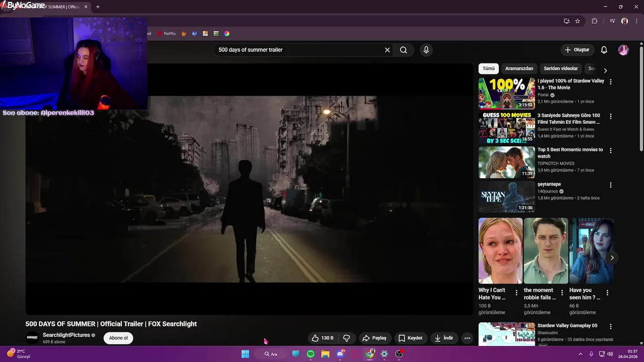The height and width of the screenshot is (362, 644).
Task: Start voice search with the microphone
Action: click(426, 50)
